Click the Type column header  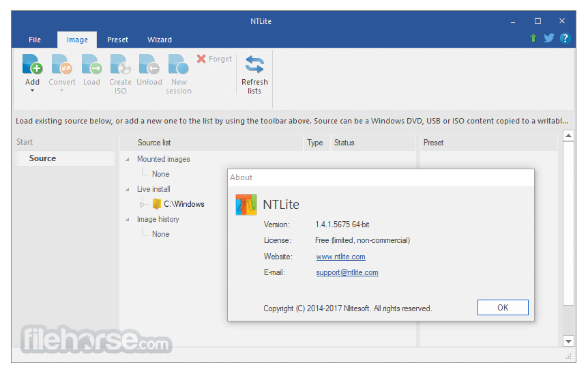[317, 143]
